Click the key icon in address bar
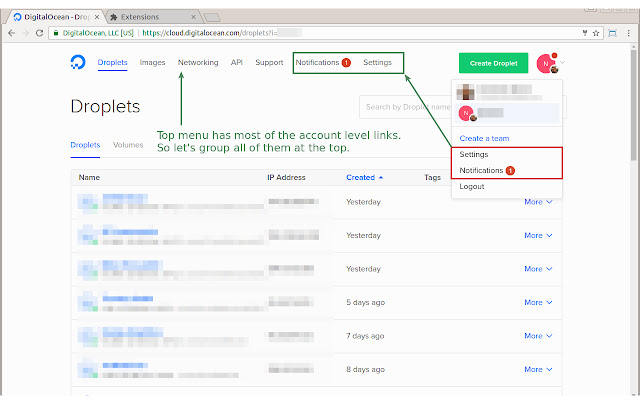Screen dimensions: 640x400 coord(585,33)
